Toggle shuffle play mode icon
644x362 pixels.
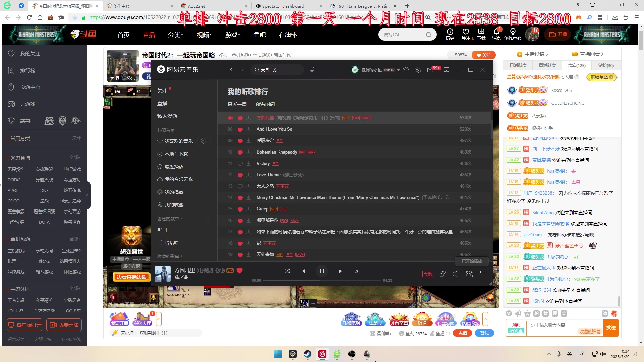(x=287, y=271)
